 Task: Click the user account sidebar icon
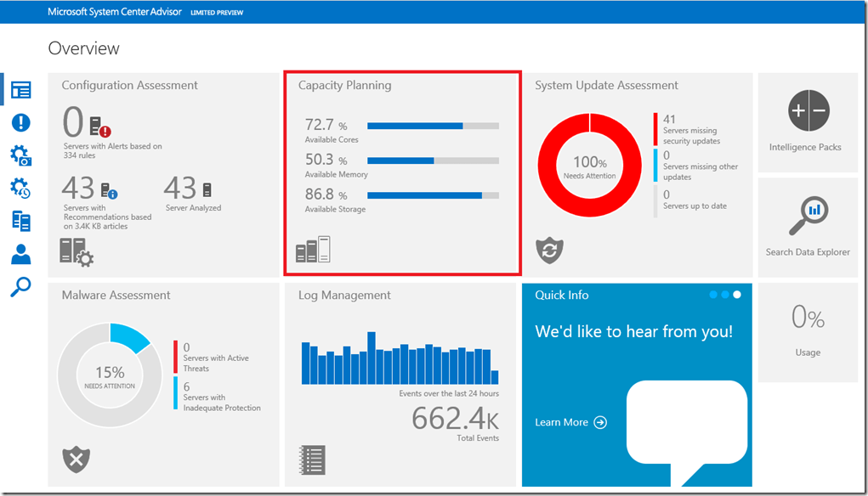tap(20, 254)
